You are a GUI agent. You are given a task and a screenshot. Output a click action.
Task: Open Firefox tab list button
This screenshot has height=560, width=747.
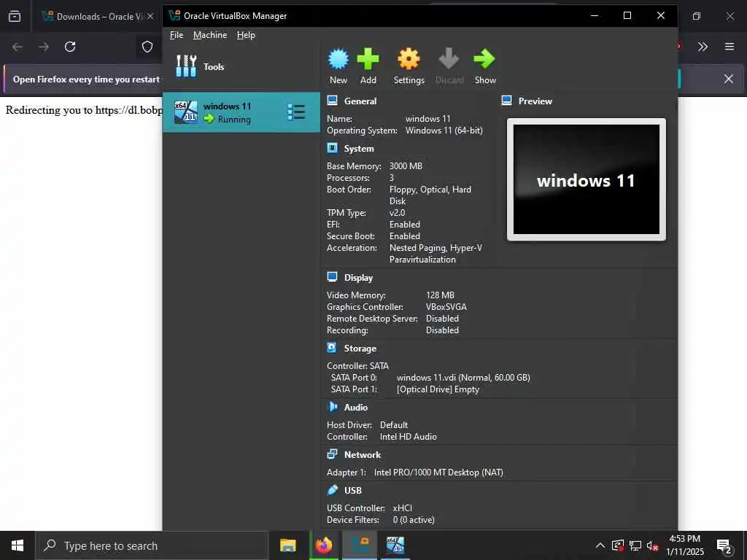tap(15, 16)
